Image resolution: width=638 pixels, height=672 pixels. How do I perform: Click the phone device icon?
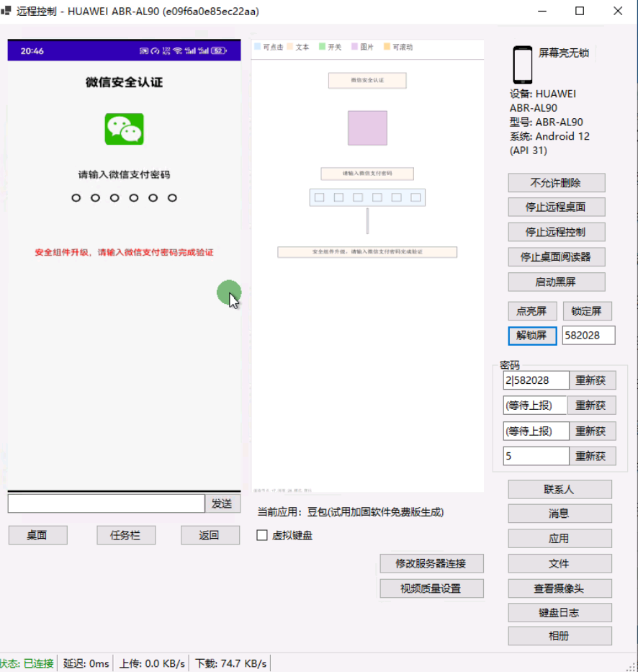point(522,65)
